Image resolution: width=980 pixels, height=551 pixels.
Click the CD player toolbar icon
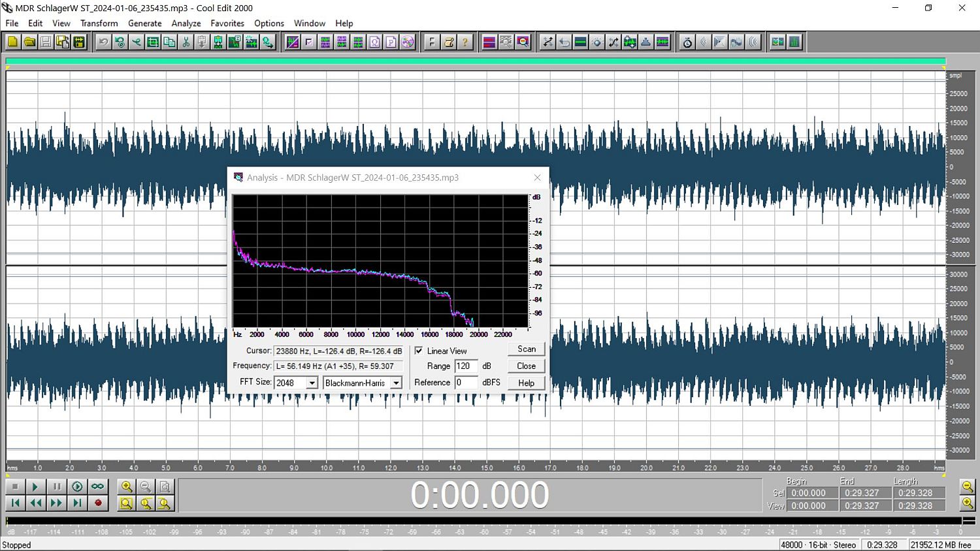click(x=408, y=42)
